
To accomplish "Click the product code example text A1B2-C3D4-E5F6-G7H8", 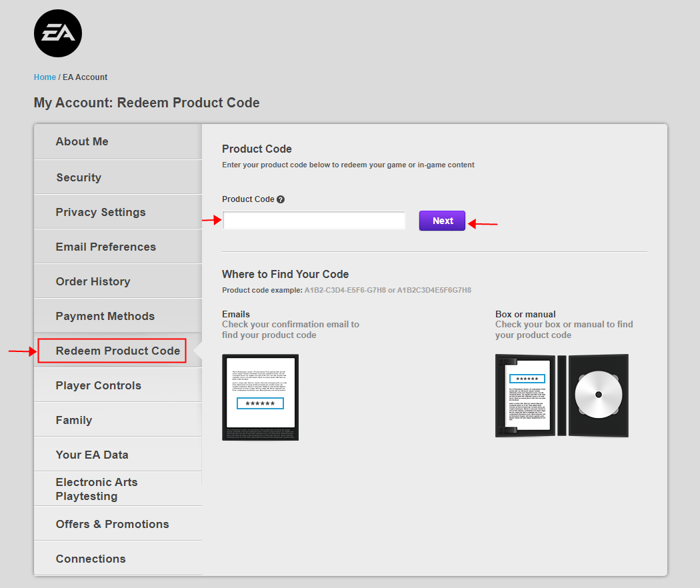I will click(x=345, y=290).
